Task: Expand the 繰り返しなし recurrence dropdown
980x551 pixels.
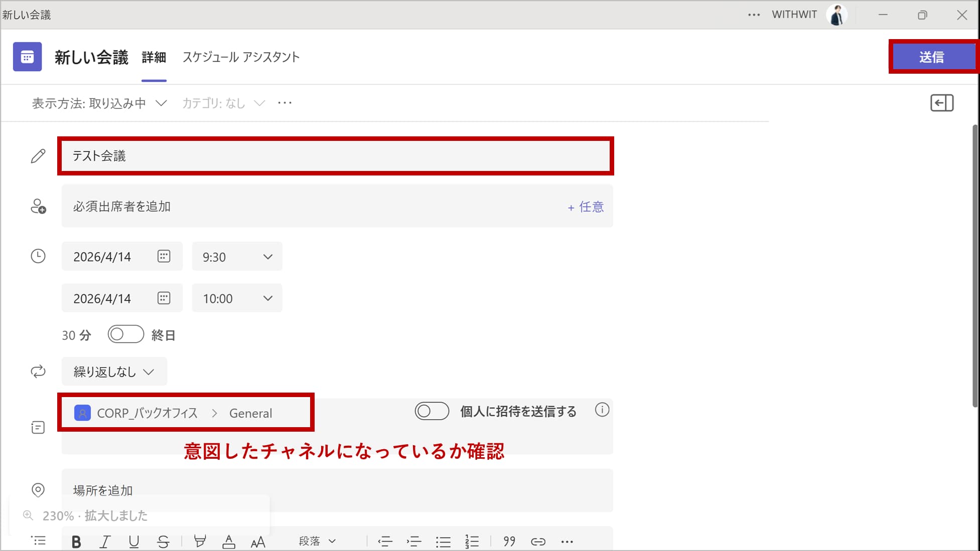Action: (114, 372)
